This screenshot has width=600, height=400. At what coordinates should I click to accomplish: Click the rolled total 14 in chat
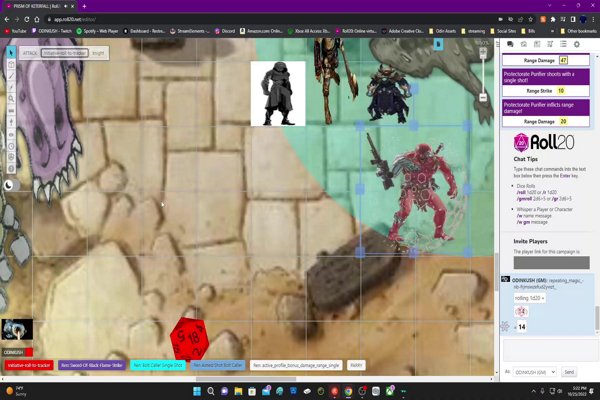pyautogui.click(x=522, y=327)
